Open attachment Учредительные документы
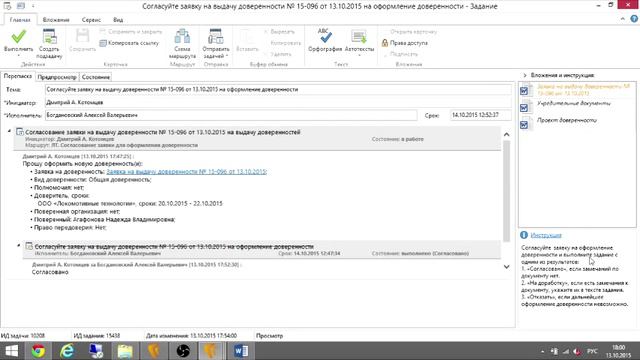Viewport: 640px width, 360px height. [573, 103]
